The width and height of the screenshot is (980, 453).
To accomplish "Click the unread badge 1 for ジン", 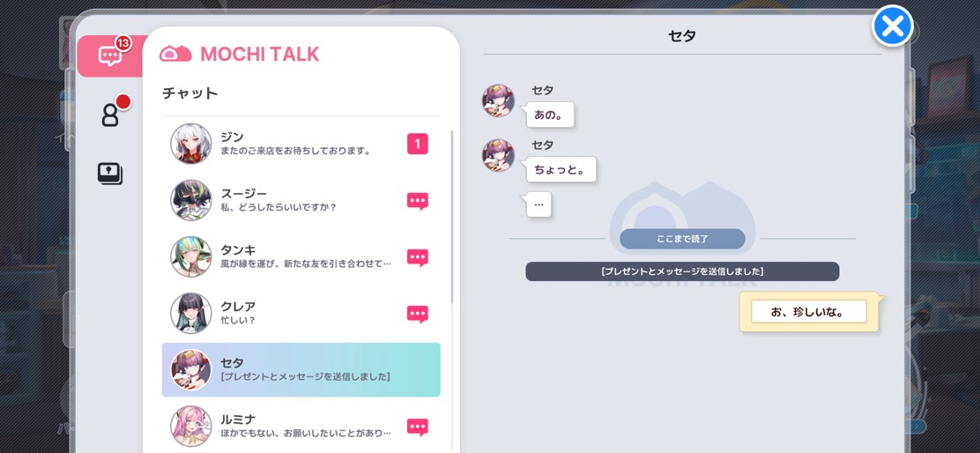I will pyautogui.click(x=418, y=145).
